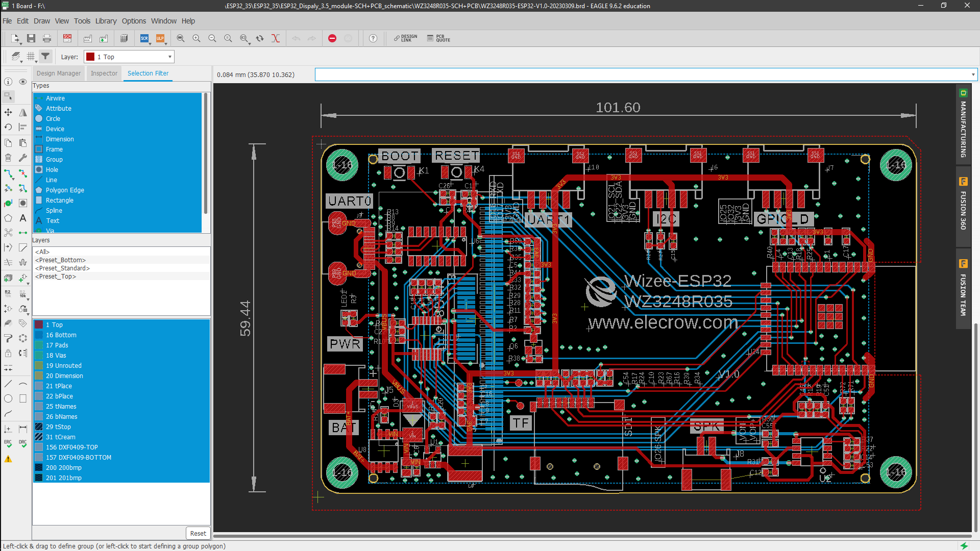The height and width of the screenshot is (551, 980).
Task: Click the Redraw refresh icon
Action: pyautogui.click(x=260, y=38)
